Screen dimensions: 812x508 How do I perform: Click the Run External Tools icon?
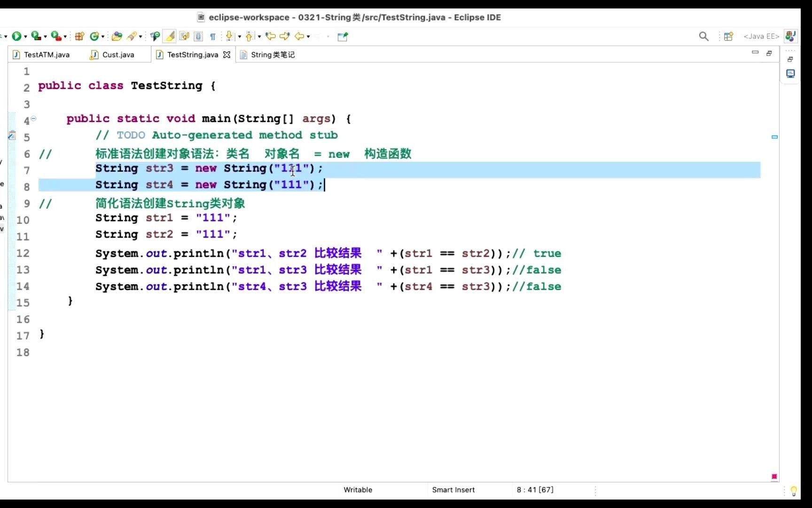click(56, 36)
